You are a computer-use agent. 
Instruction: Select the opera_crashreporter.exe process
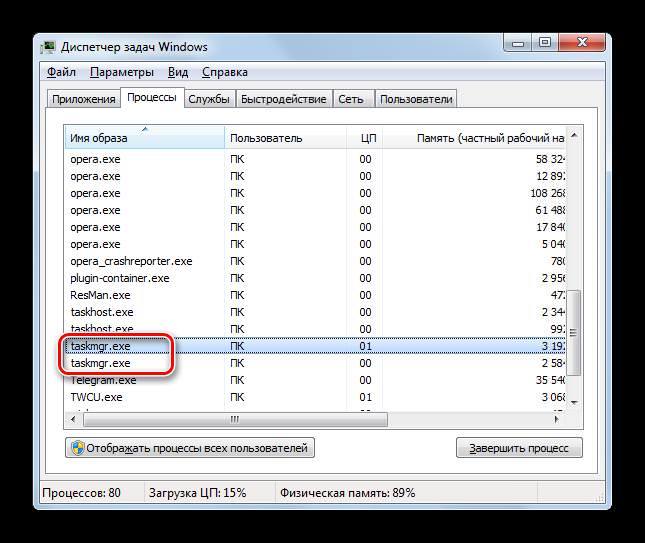(315, 261)
